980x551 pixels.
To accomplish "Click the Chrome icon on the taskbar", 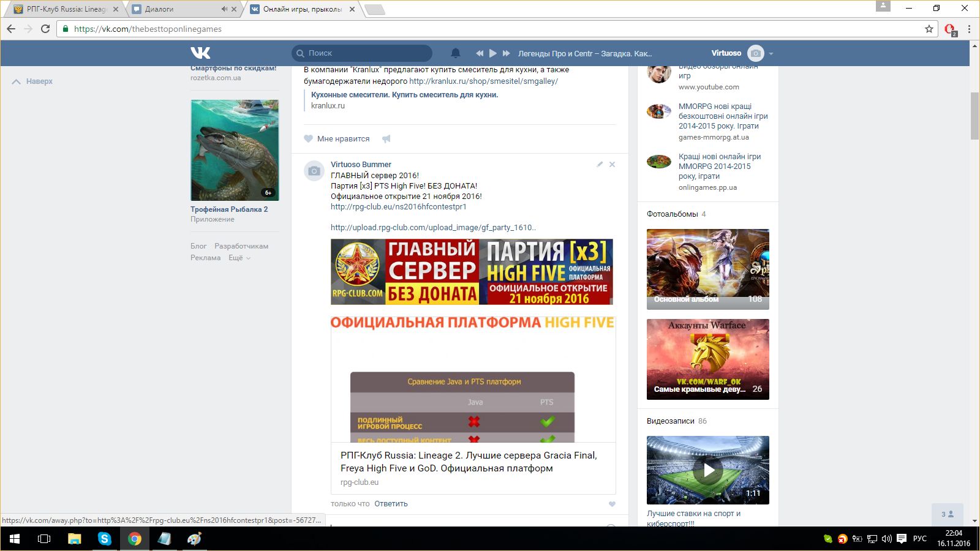I will pos(134,539).
